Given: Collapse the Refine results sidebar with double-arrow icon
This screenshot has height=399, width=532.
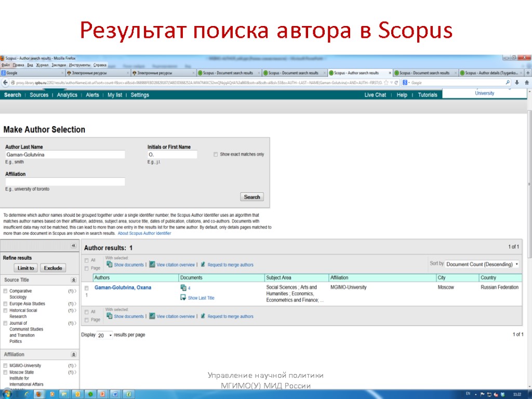Looking at the screenshot, I should point(73,246).
